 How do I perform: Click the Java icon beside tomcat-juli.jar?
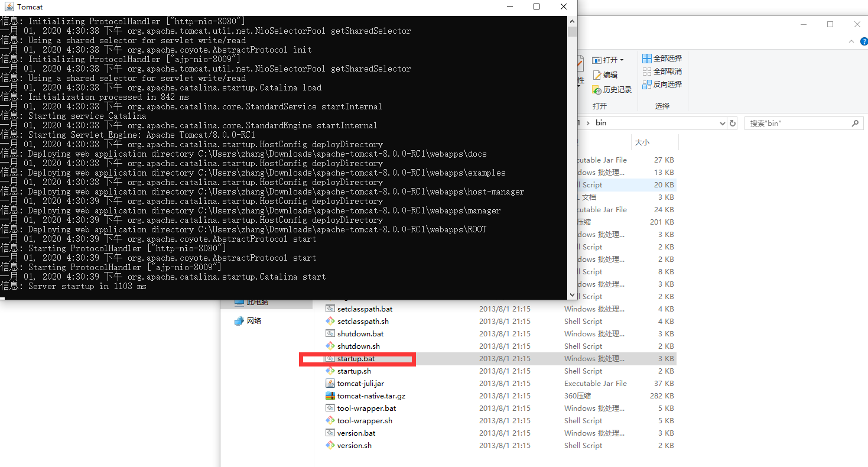coord(330,383)
